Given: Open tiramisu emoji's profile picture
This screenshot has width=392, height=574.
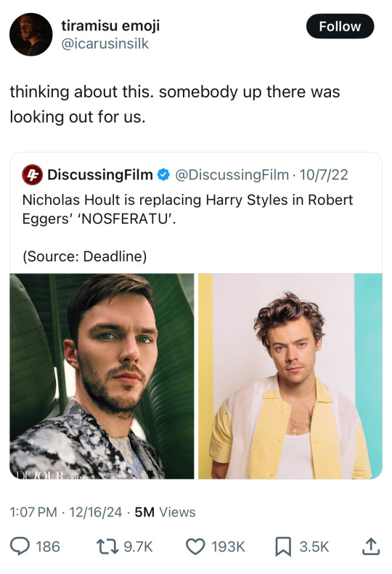Looking at the screenshot, I should 30,34.
